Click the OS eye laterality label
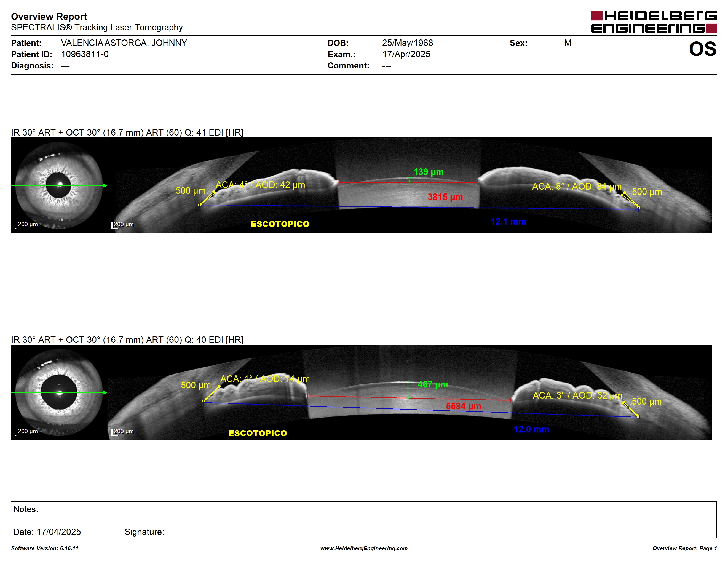 tap(702, 49)
